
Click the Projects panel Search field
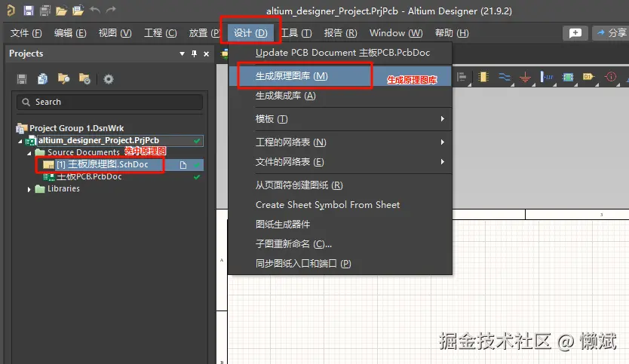pos(109,102)
